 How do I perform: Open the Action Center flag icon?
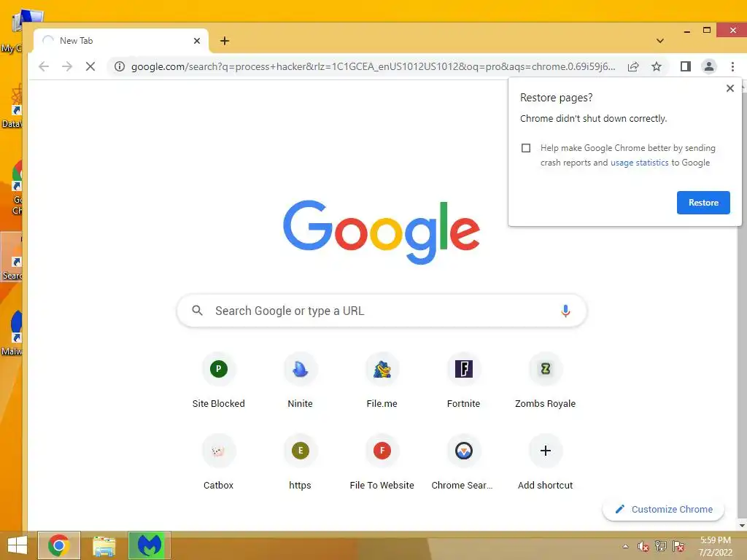coord(678,546)
